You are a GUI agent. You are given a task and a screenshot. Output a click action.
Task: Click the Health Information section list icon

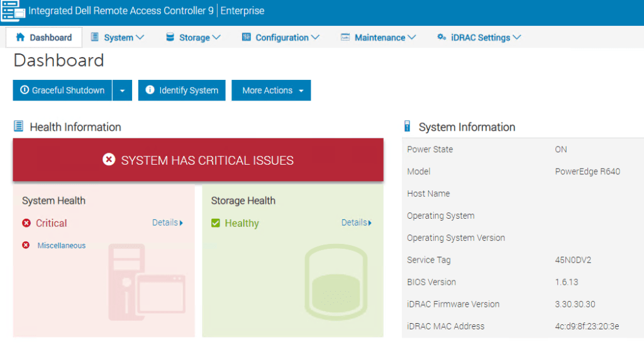(18, 126)
